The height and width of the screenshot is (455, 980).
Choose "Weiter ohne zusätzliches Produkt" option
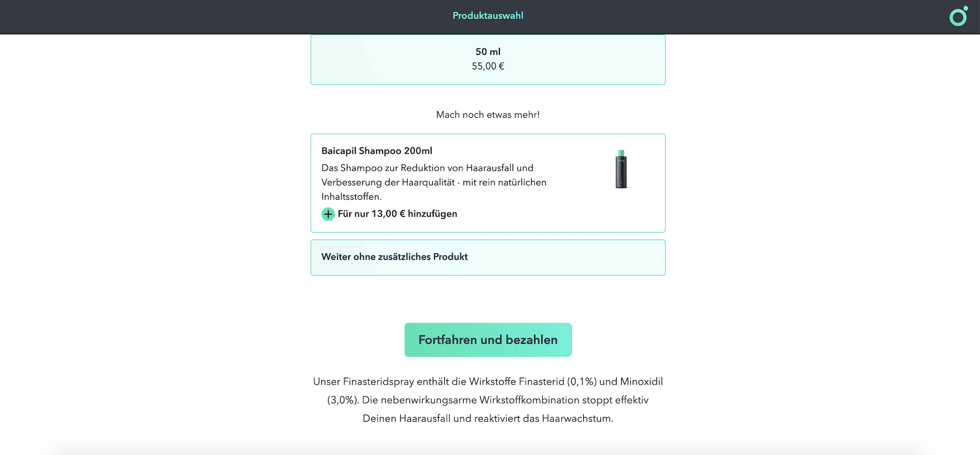coord(488,257)
